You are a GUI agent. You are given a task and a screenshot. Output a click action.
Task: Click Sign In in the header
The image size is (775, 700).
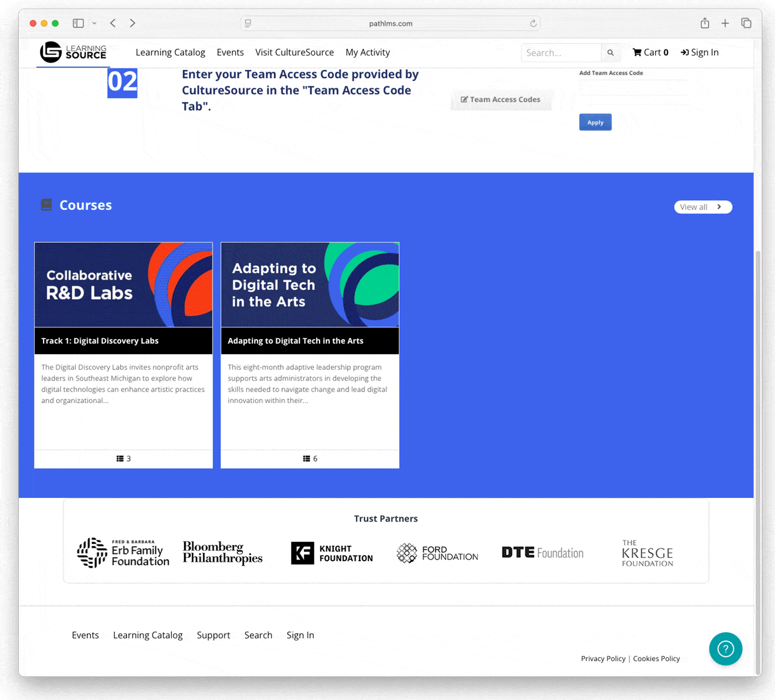700,52
